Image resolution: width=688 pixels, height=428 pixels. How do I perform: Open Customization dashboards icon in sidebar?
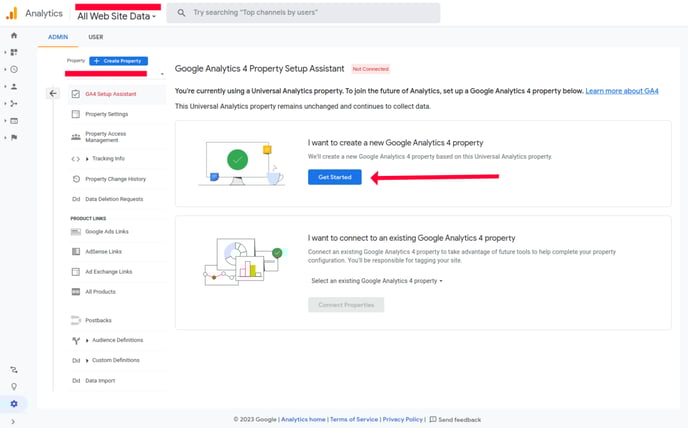point(14,52)
